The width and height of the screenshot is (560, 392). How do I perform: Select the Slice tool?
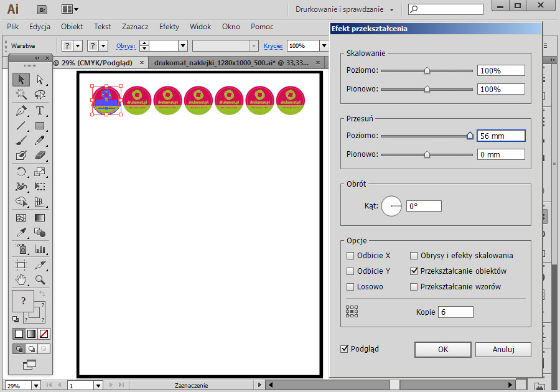click(40, 265)
